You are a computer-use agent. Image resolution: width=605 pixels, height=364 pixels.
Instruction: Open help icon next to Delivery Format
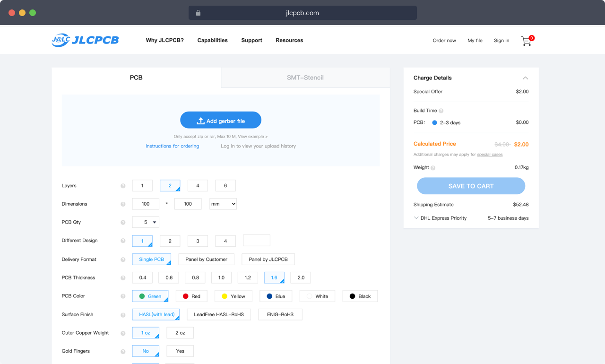coord(123,260)
